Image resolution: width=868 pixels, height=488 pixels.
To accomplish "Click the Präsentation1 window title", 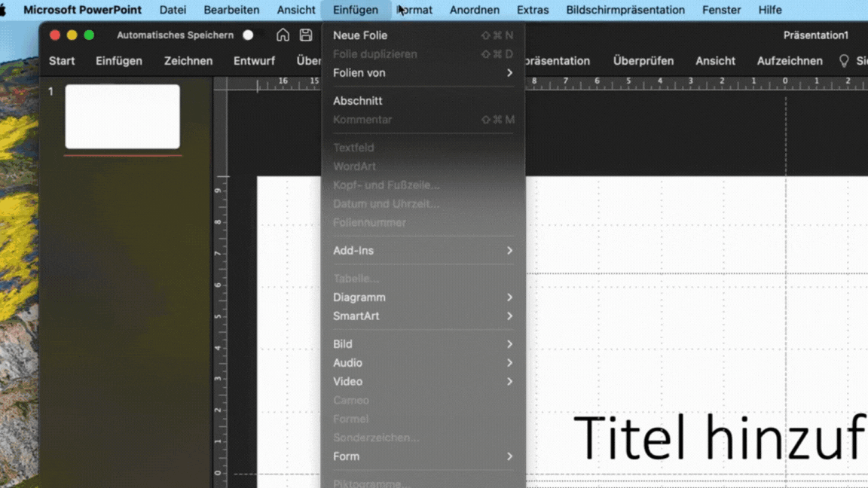I will pyautogui.click(x=815, y=35).
